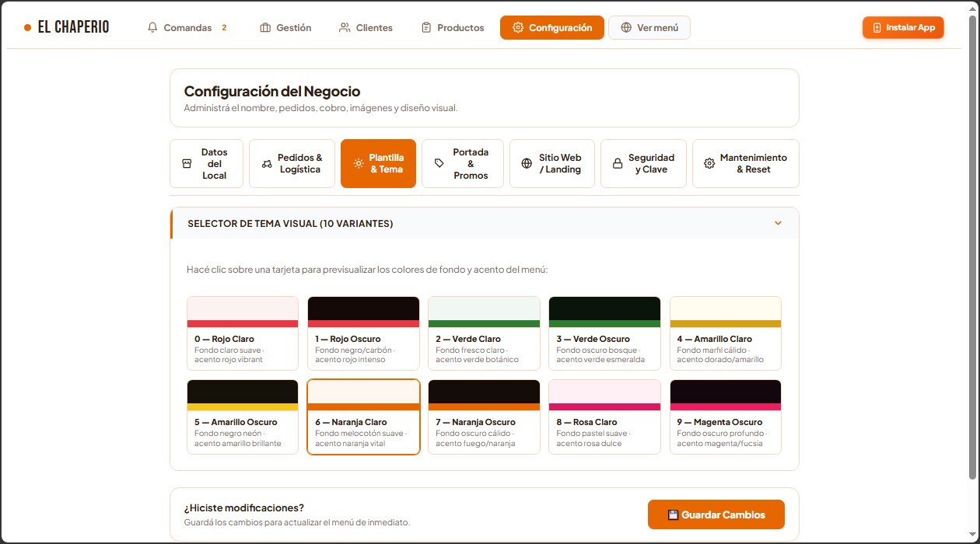Click the bell icon beside Comandas
The image size is (980, 544).
pos(152,27)
